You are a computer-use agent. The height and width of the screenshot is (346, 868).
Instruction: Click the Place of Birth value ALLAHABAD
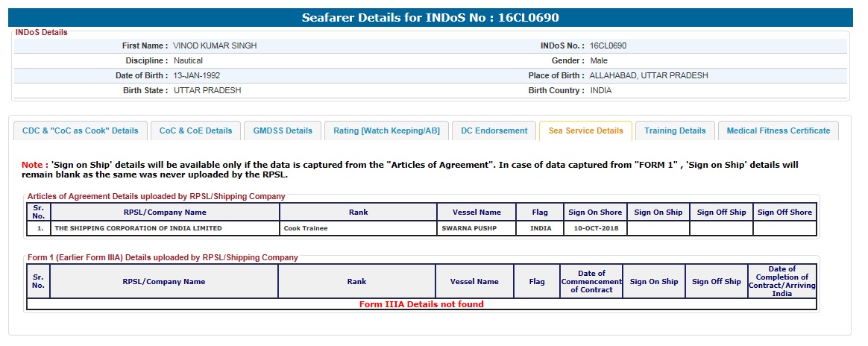pyautogui.click(x=648, y=75)
